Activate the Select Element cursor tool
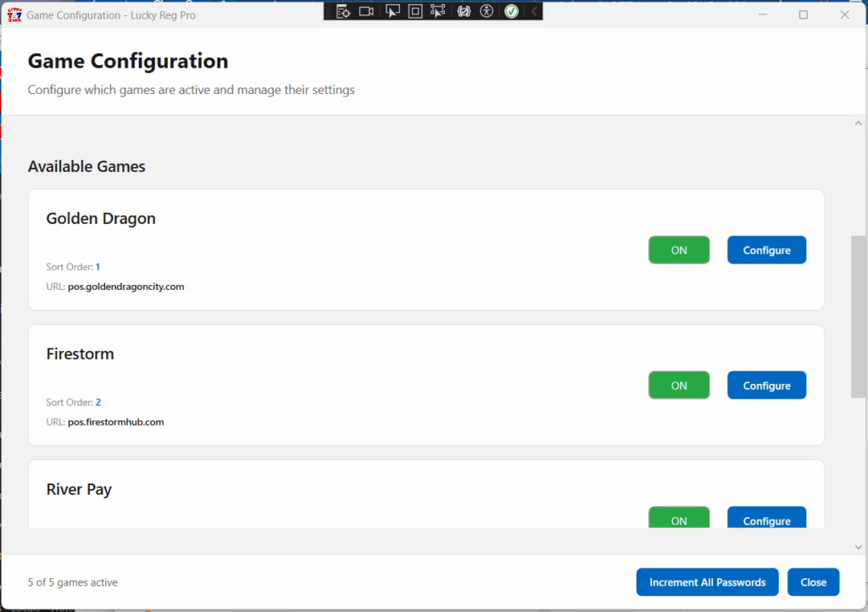The height and width of the screenshot is (612, 868). tap(392, 11)
